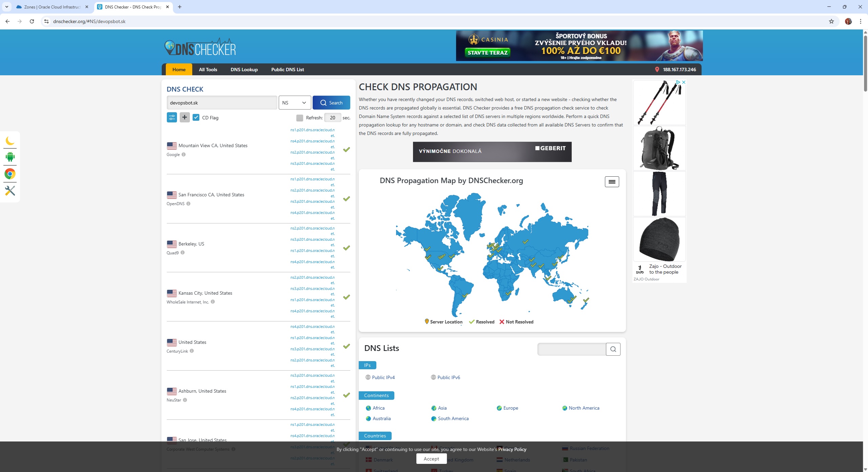Reload the current page

(32, 21)
